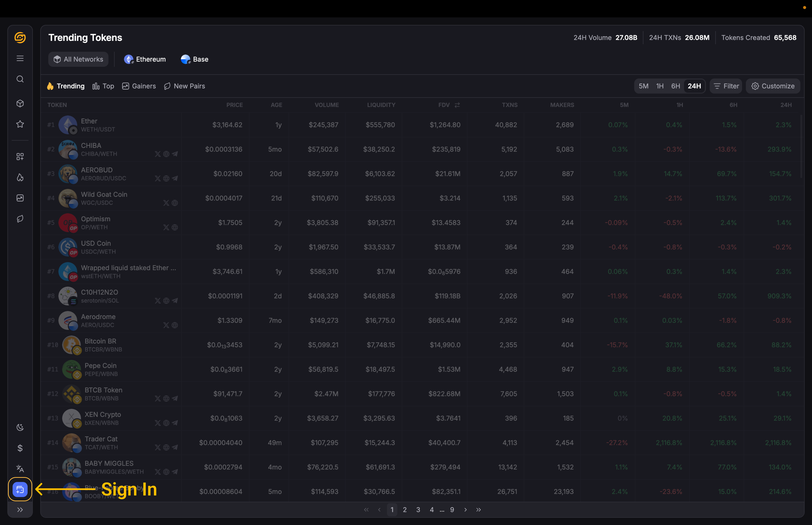This screenshot has height=525, width=812.
Task: Expand the sidebar with the double chevron
Action: [x=20, y=510]
